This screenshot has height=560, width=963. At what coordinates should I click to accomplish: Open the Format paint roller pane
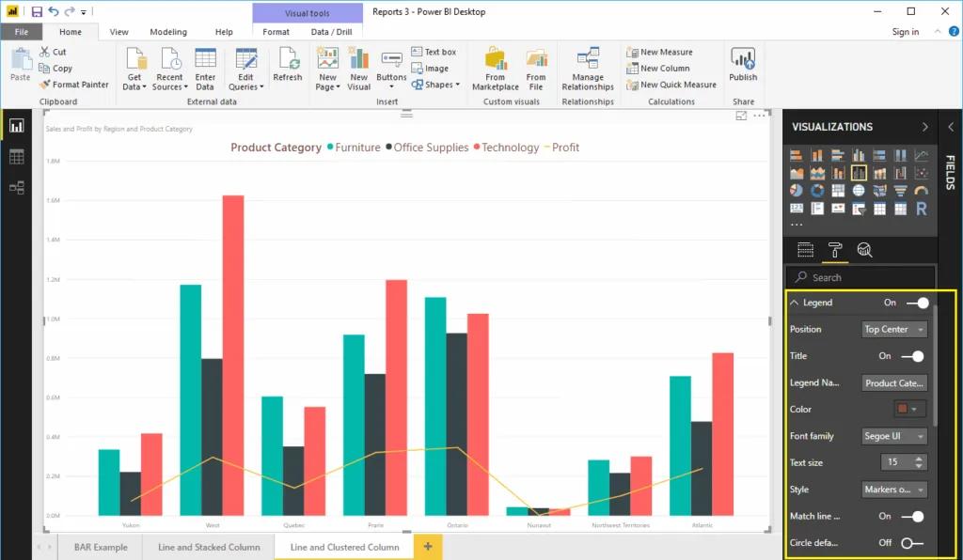[833, 249]
